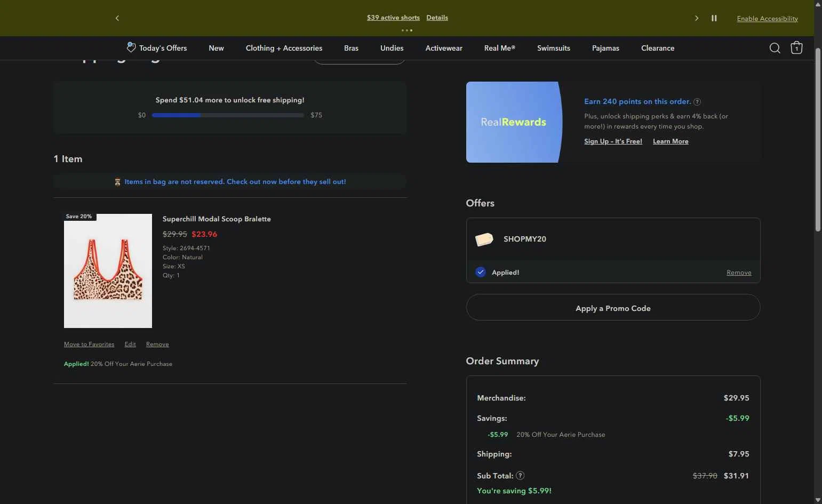Open Clothing + Accessories menu
The width and height of the screenshot is (822, 504).
[284, 48]
